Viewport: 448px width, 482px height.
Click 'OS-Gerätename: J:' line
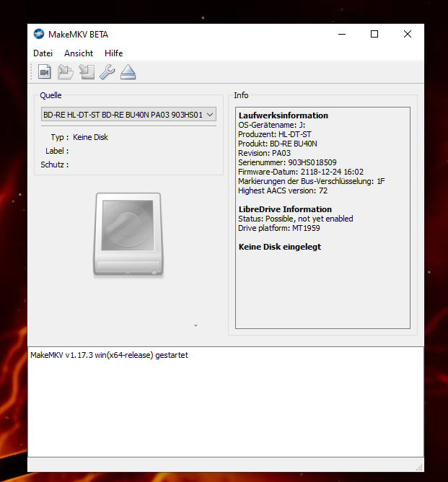pyautogui.click(x=272, y=125)
